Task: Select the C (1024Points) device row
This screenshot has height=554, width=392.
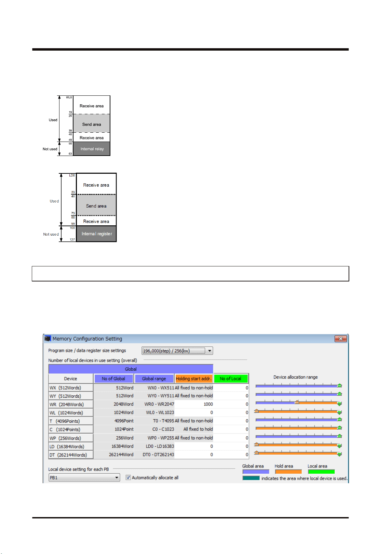Action: 71,430
